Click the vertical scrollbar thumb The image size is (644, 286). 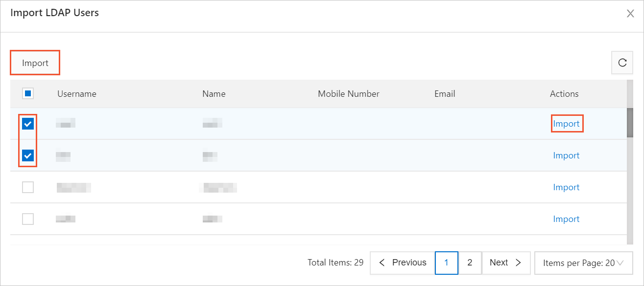(x=630, y=122)
